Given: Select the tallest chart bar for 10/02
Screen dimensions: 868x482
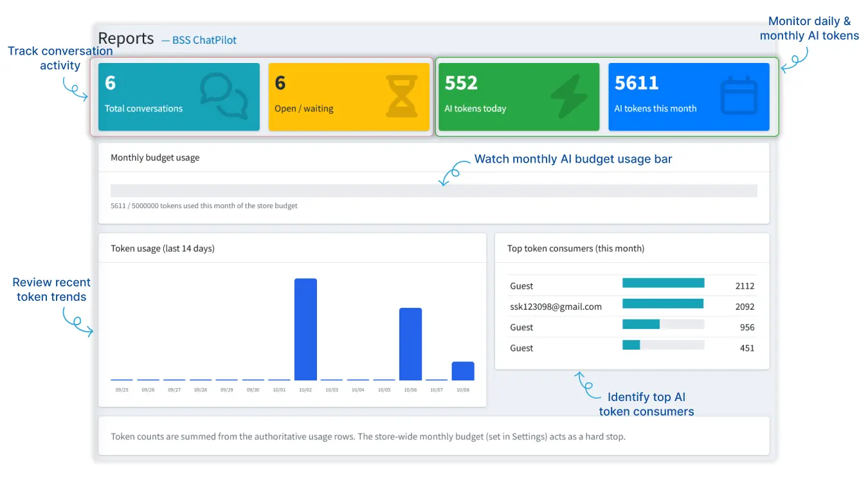Looking at the screenshot, I should click(305, 329).
